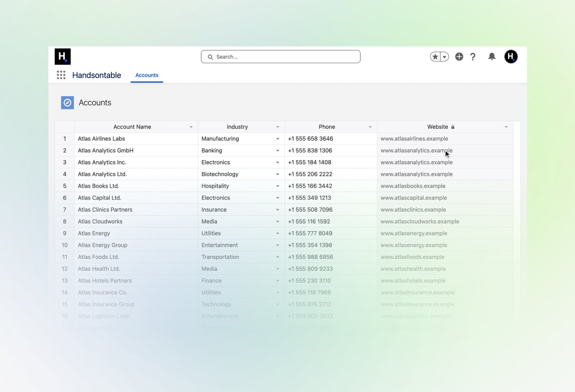Focus the Search input field

(281, 57)
